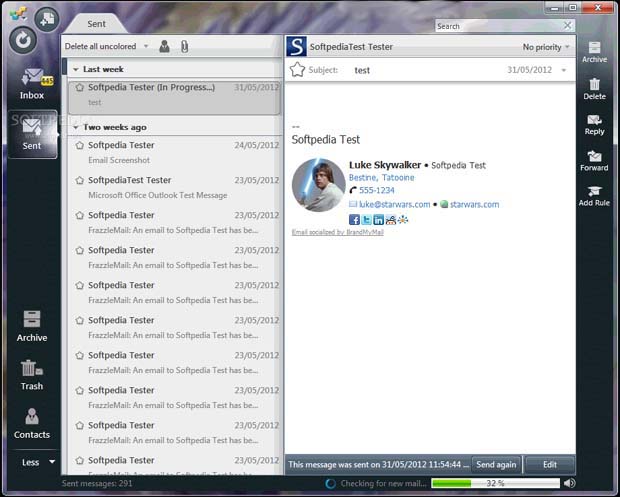Click the 32 % progress bar
This screenshot has height=497, width=620.
click(x=495, y=483)
